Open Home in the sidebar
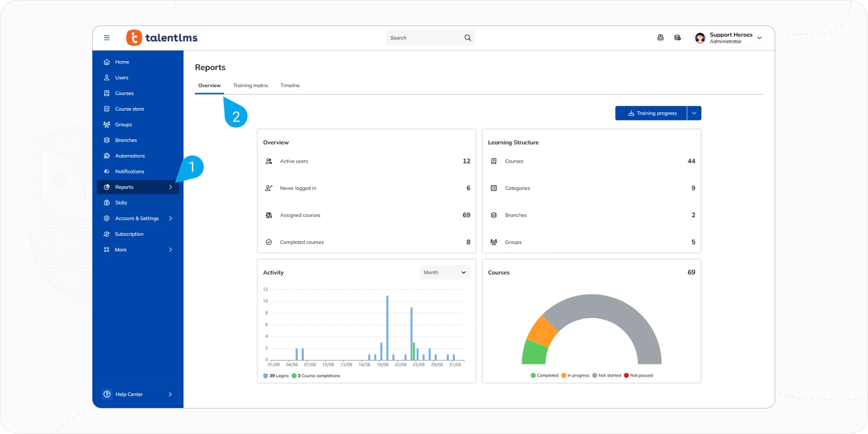Screen dimensions: 868x434 coord(138,62)
